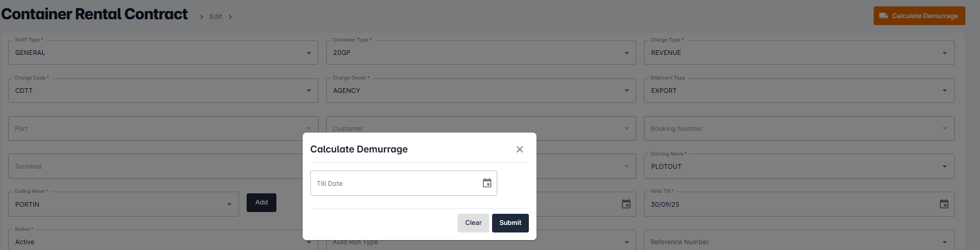Click calendar icon beside the dialog's right edge
Screen dimensions: 980x250
point(626,204)
